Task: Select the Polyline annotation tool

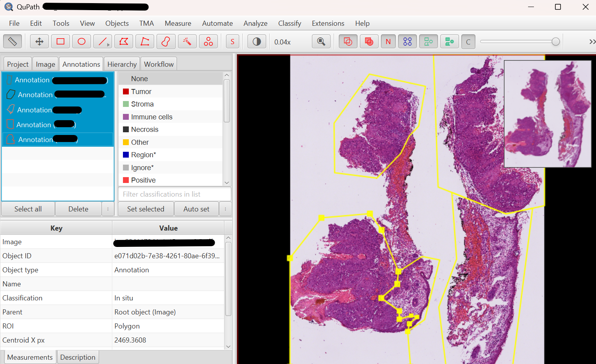Action: tap(145, 41)
